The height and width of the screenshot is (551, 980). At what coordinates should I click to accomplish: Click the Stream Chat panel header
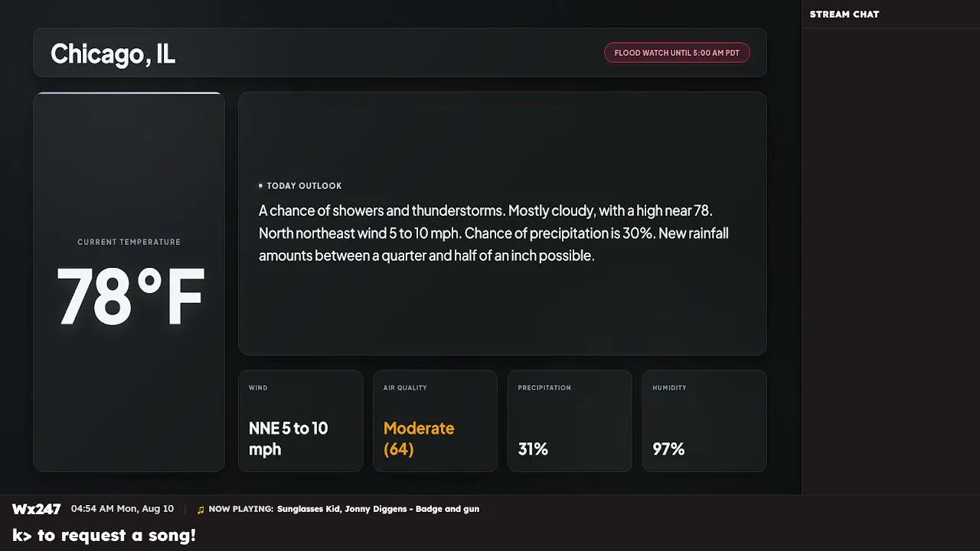point(844,15)
